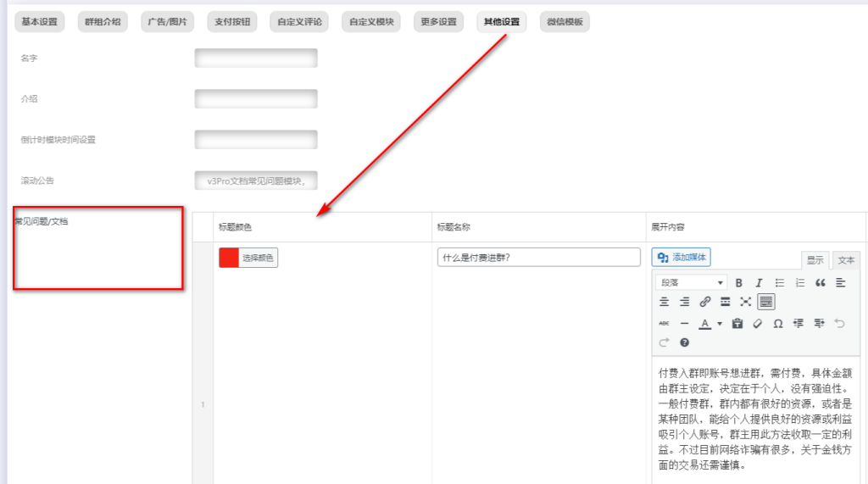This screenshot has width=868, height=484.
Task: Click the 标题名称 column header
Action: pyautogui.click(x=454, y=227)
